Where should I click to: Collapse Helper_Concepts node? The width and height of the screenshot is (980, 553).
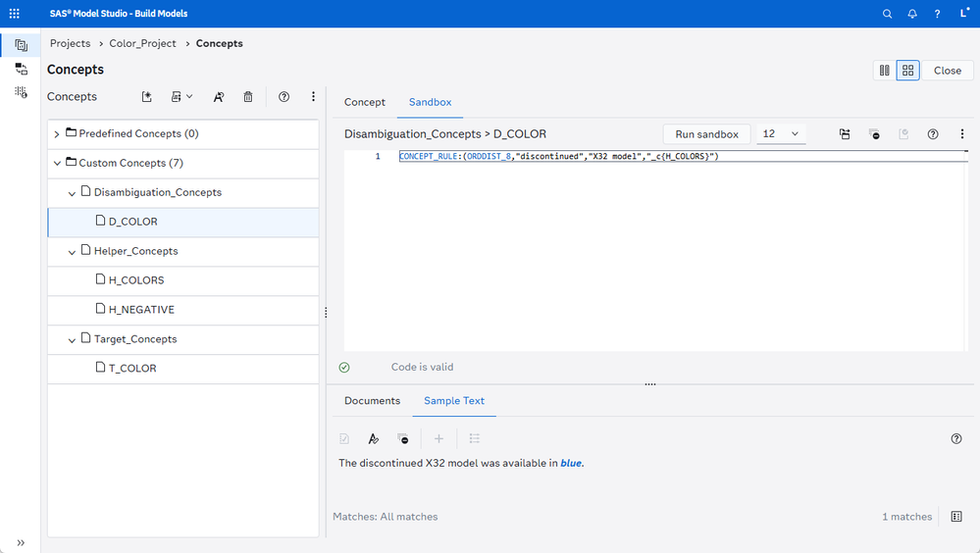click(x=72, y=252)
